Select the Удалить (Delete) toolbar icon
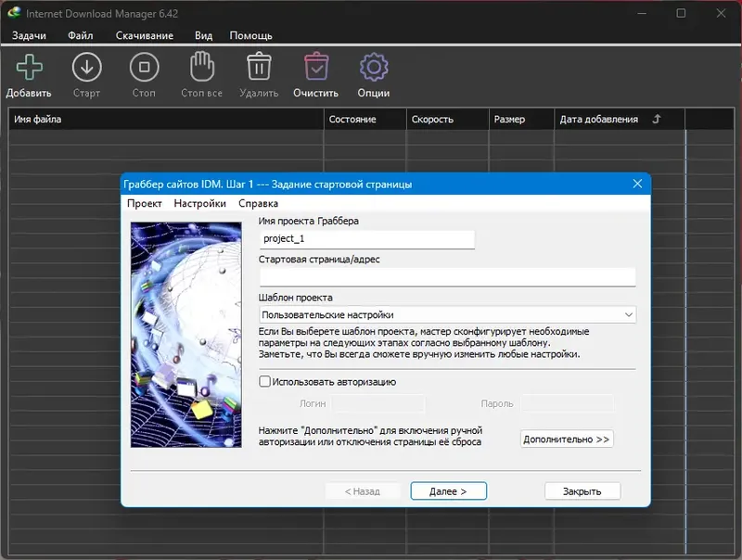 258,67
